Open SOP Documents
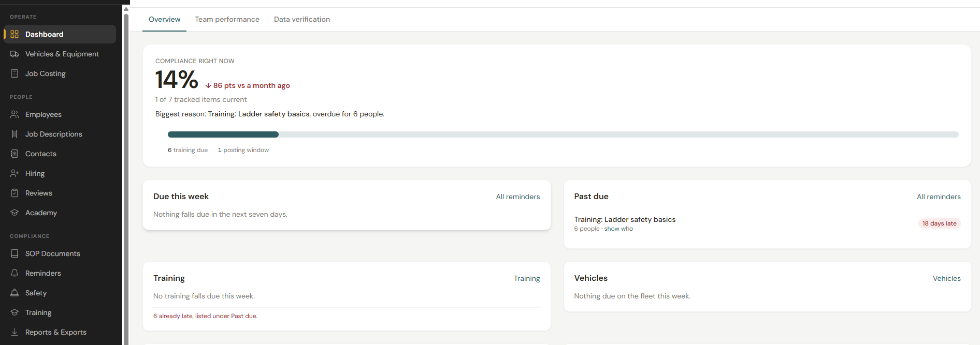The width and height of the screenshot is (980, 345). point(60,253)
